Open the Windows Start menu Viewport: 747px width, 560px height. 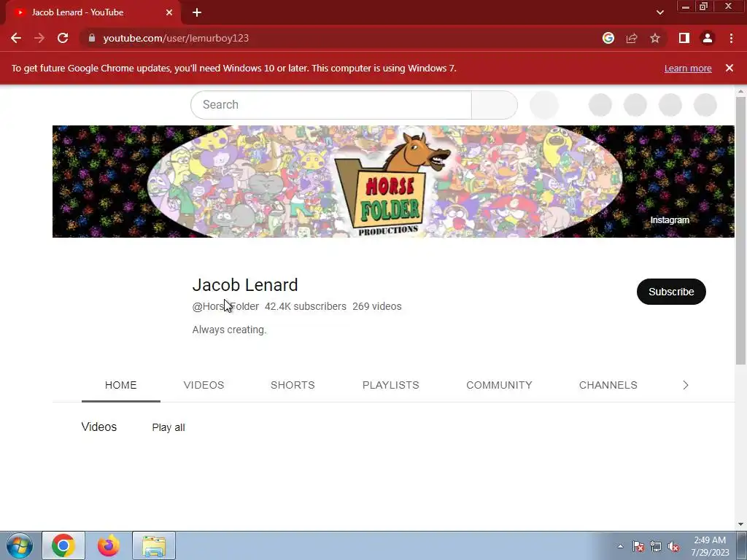point(20,545)
